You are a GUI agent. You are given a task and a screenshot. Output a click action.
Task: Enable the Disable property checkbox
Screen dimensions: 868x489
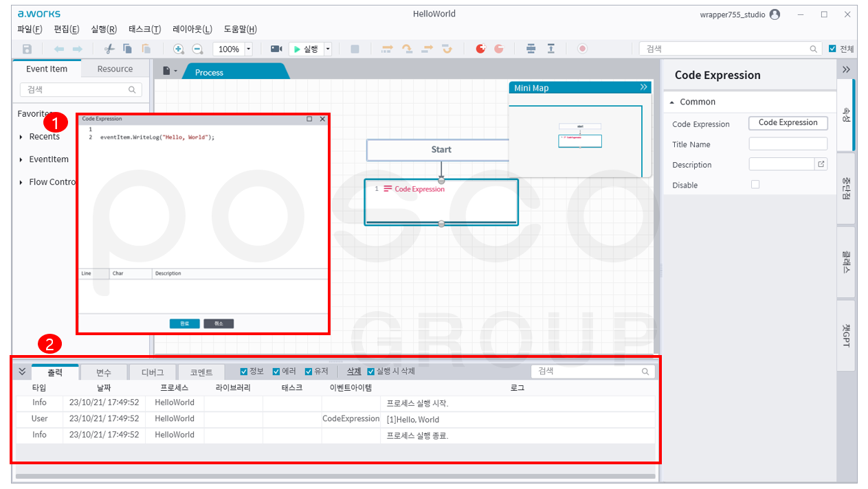[755, 185]
